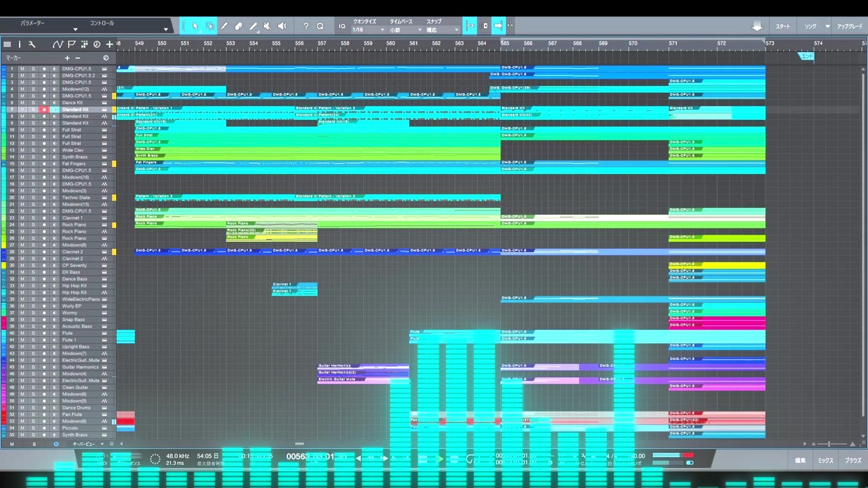Toggle autoscroll arrow button
Image resolution: width=868 pixels, height=488 pixels.
(x=498, y=26)
